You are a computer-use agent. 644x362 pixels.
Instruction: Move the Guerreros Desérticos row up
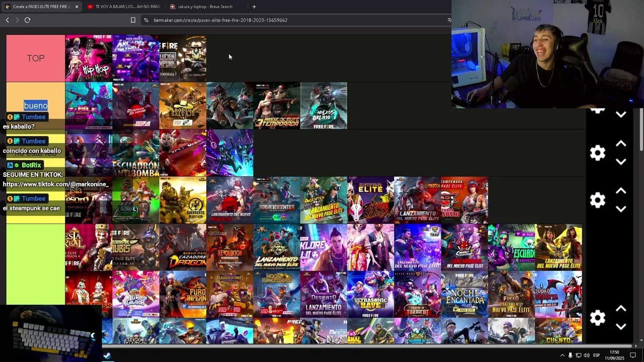(x=621, y=191)
